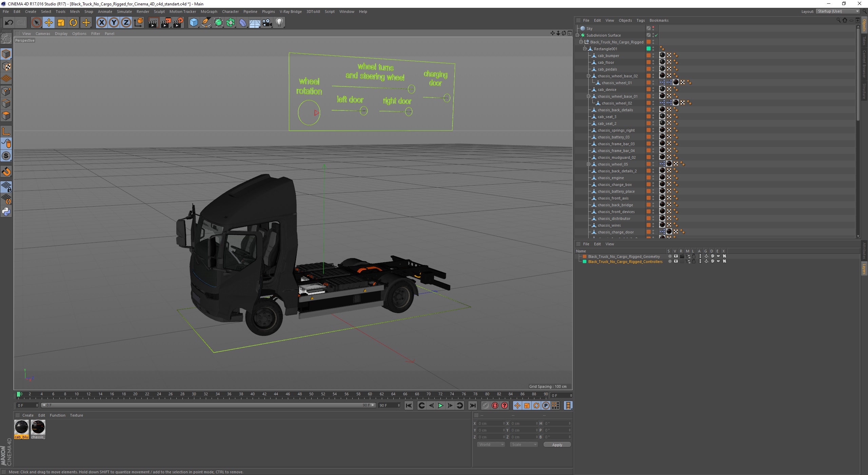Open the Scale dropdown in coordinates
This screenshot has height=475, width=868.
pos(524,444)
